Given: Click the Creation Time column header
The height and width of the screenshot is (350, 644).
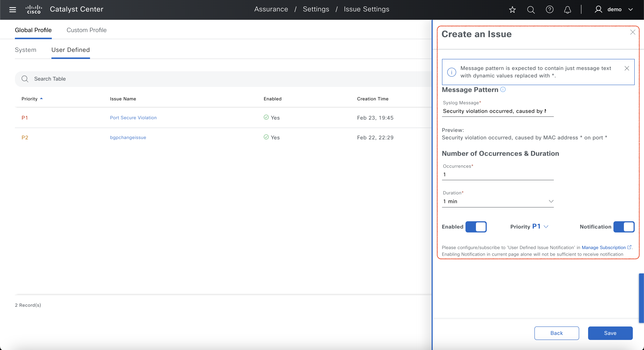Looking at the screenshot, I should pos(372,99).
